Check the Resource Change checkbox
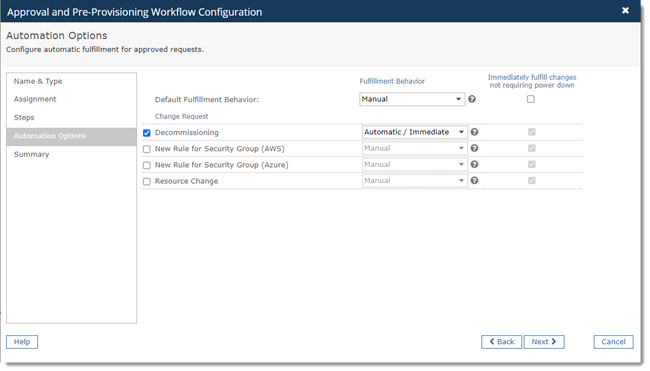This screenshot has width=650, height=371. coord(147,182)
